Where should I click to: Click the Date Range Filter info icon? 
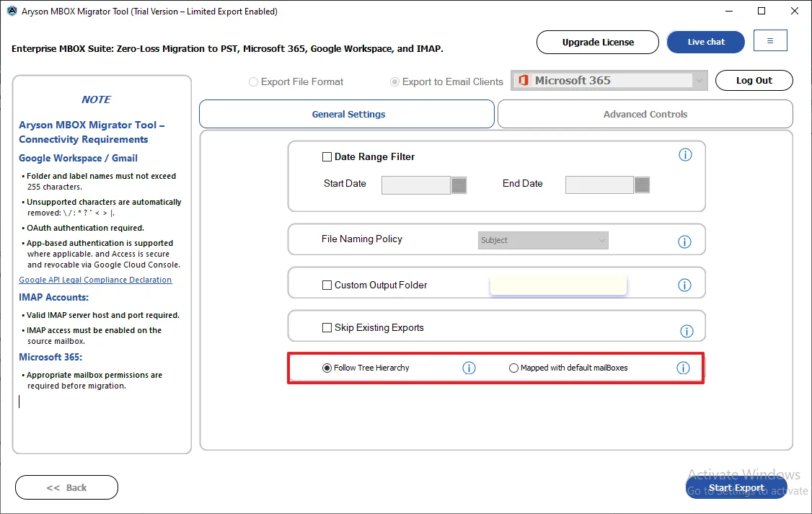[x=684, y=155]
